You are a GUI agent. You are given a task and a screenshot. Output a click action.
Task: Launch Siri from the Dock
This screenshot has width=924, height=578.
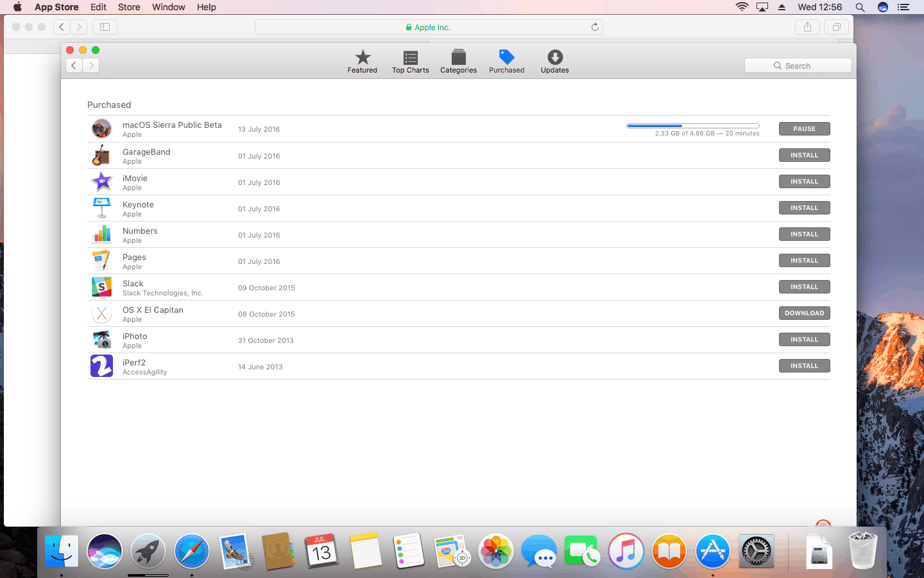pos(105,552)
